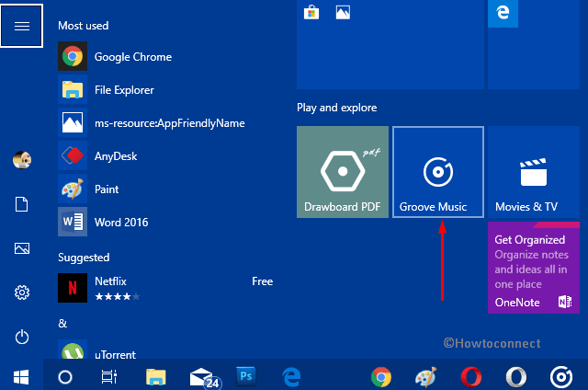The width and height of the screenshot is (588, 390).
Task: Click the Free label next to Netflix
Action: click(x=263, y=281)
